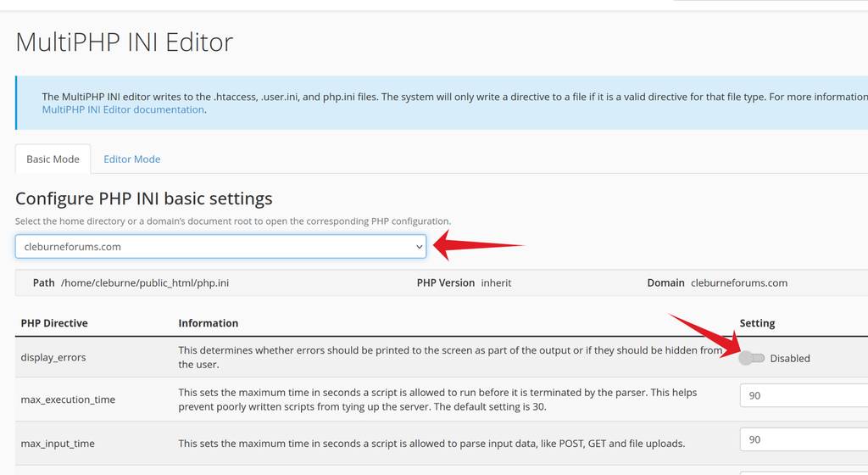This screenshot has height=475, width=868.
Task: Open the MultiPHP INI Editor documentation link
Action: point(123,109)
